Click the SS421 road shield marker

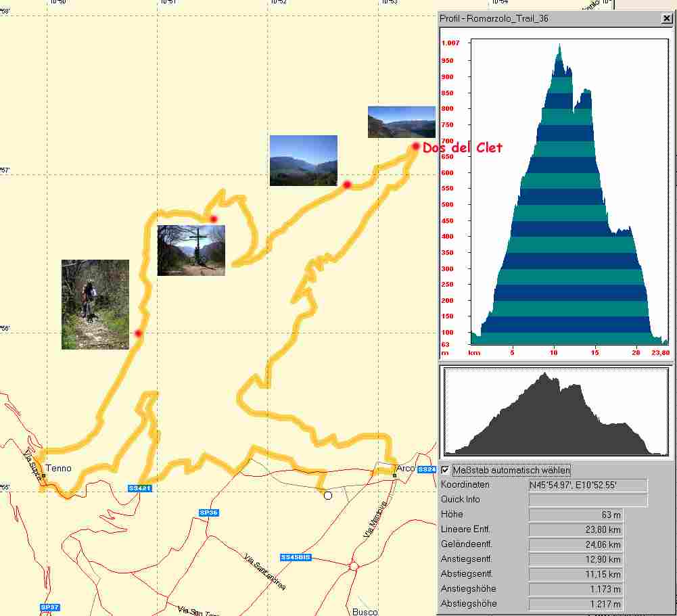[x=139, y=488]
